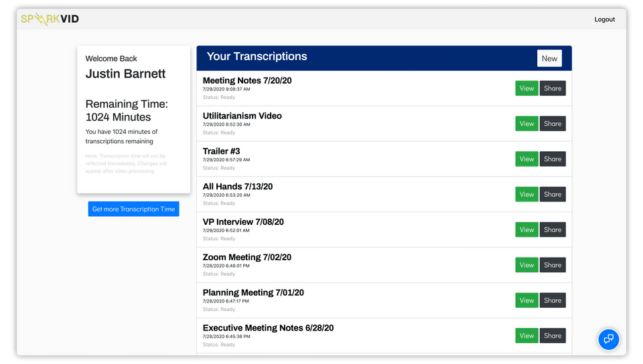Share the Meeting Notes 7/20/20 transcription
This screenshot has width=643, height=364.
pos(553,88)
